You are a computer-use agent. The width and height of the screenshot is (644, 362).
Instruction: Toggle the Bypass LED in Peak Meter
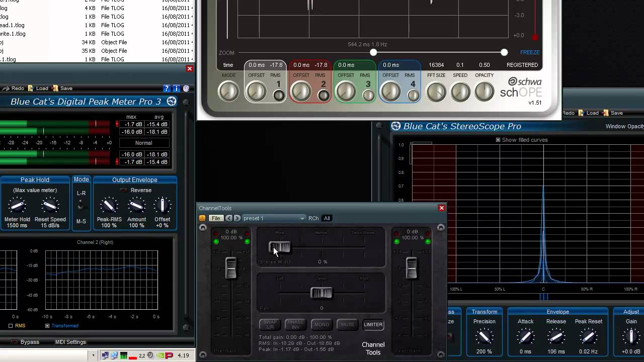tap(14, 342)
